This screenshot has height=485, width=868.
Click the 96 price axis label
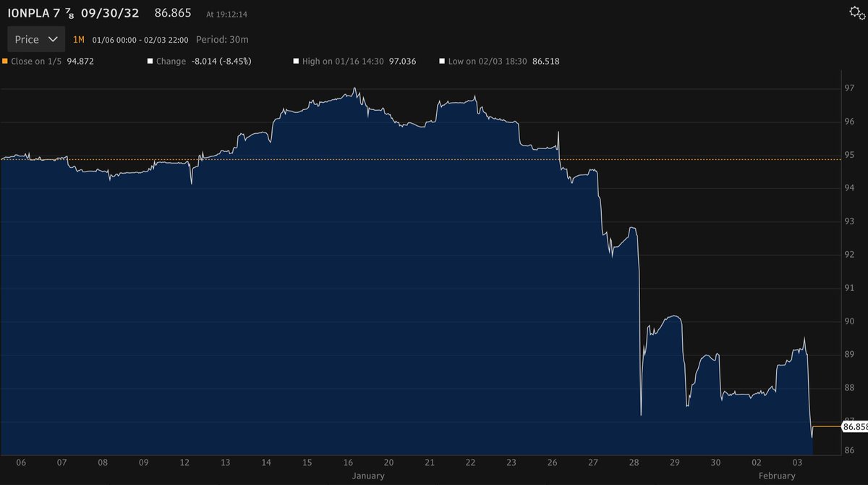tap(850, 122)
